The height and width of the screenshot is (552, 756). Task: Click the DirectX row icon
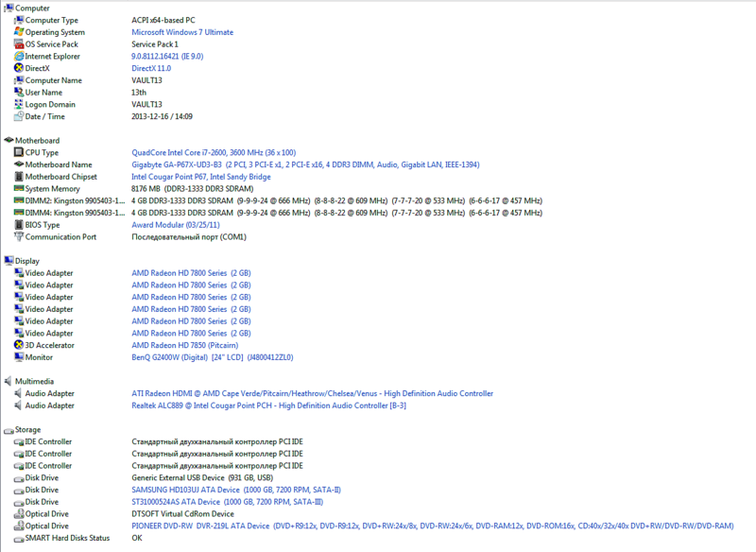[19, 68]
